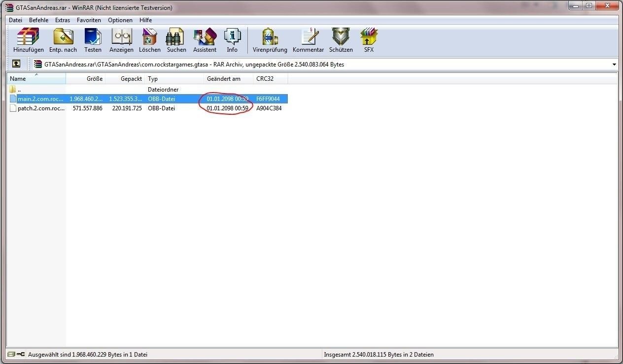
Task: Open the Favoriten menu
Action: 89,20
